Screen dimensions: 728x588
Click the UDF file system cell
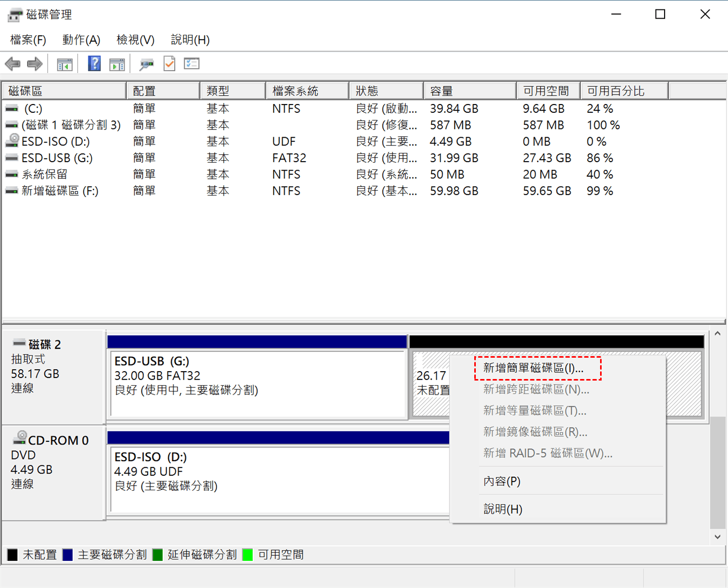[284, 141]
